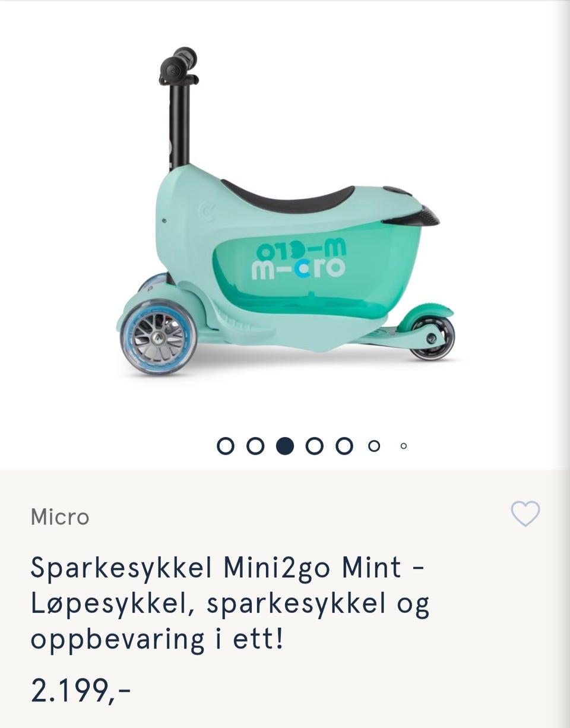Select the tiniest last carousel dot

404,445
